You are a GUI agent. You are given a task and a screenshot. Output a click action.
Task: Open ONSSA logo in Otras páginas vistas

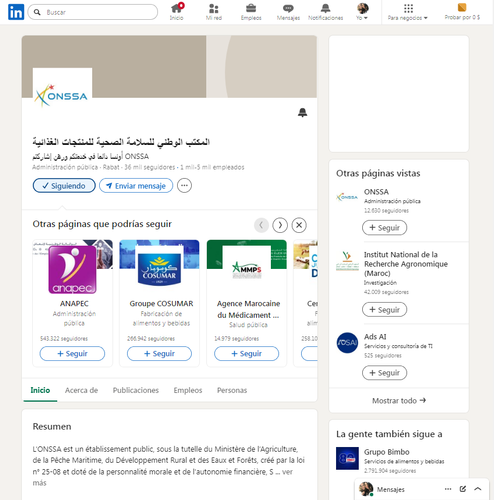pos(347,197)
